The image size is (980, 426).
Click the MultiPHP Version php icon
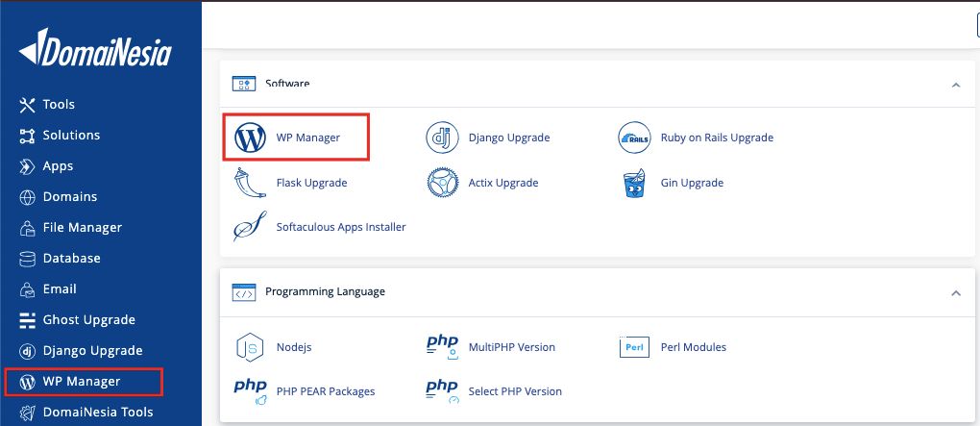coord(443,348)
